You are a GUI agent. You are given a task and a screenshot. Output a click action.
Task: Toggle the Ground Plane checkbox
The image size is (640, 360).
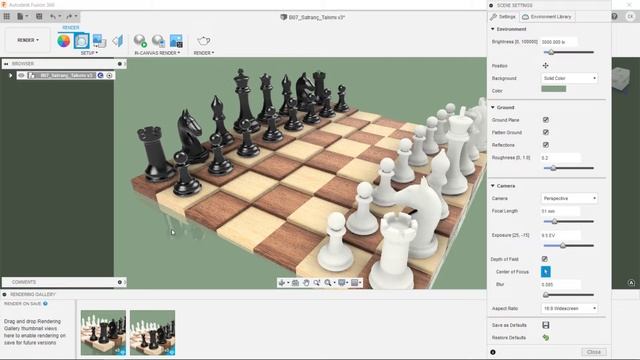pyautogui.click(x=545, y=120)
